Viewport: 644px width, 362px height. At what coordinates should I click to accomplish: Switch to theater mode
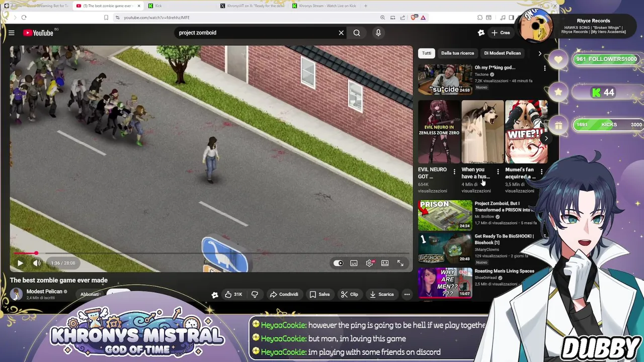(x=385, y=263)
